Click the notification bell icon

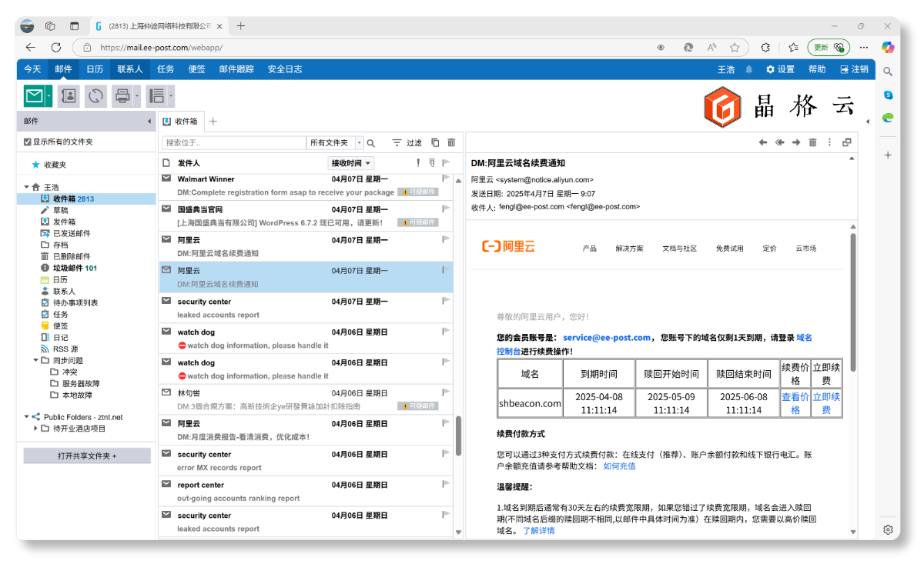pos(749,69)
